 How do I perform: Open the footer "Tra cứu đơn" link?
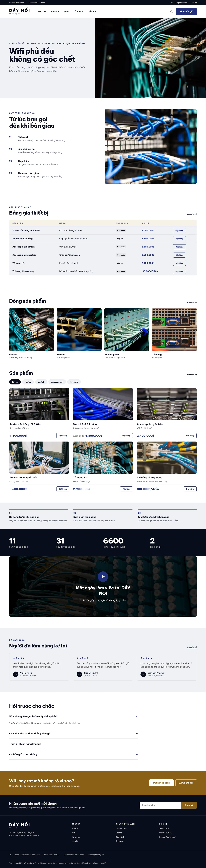tap(121, 829)
